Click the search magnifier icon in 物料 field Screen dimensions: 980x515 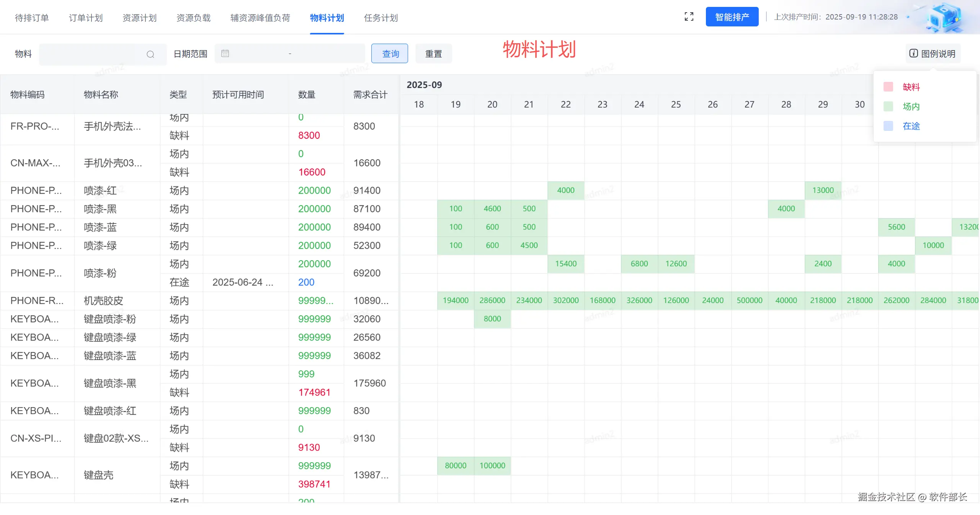150,54
